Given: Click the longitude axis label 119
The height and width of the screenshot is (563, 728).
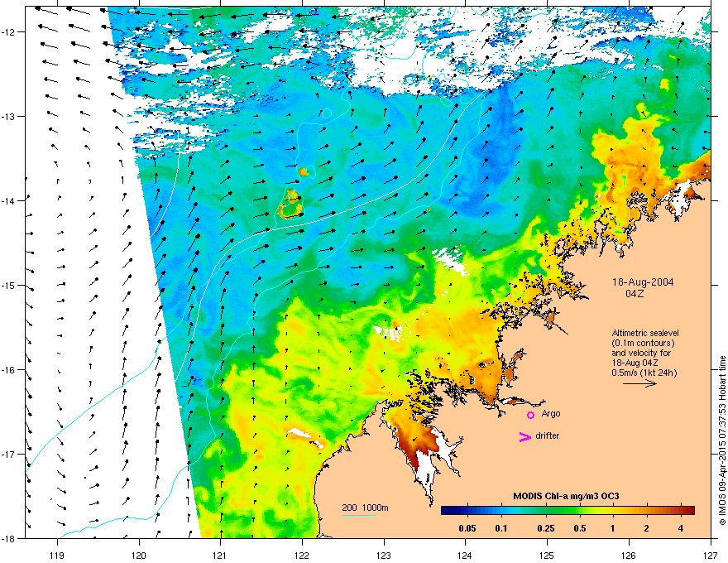Looking at the screenshot, I should (57, 555).
